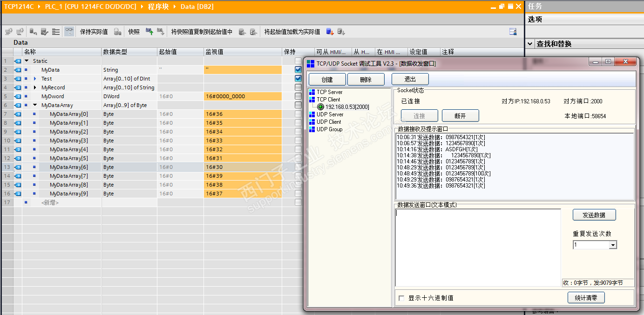
Task: Toggle the retain checkbox for MyDataArray
Action: click(298, 105)
